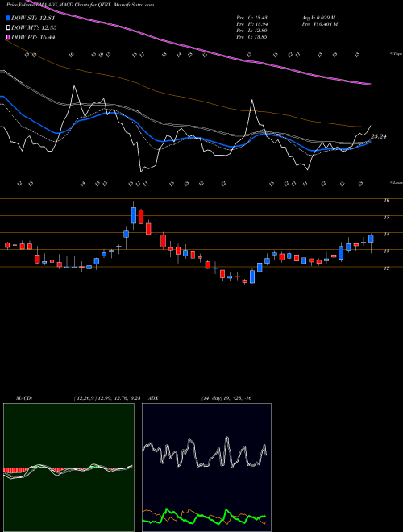Viewport: 403px width, 532px height.
Task: Click the 'Pre C: 13.85' value
Action: [251, 37]
